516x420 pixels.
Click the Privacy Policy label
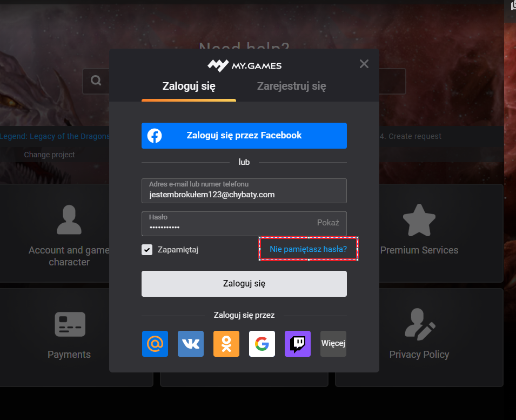(x=419, y=355)
